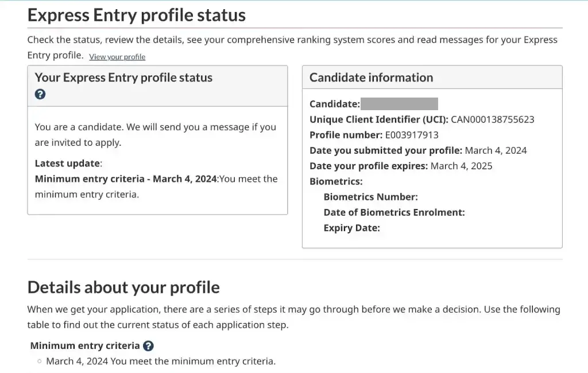Click the redacted candidate name area
Screen dimensions: 588x373
[x=399, y=104]
